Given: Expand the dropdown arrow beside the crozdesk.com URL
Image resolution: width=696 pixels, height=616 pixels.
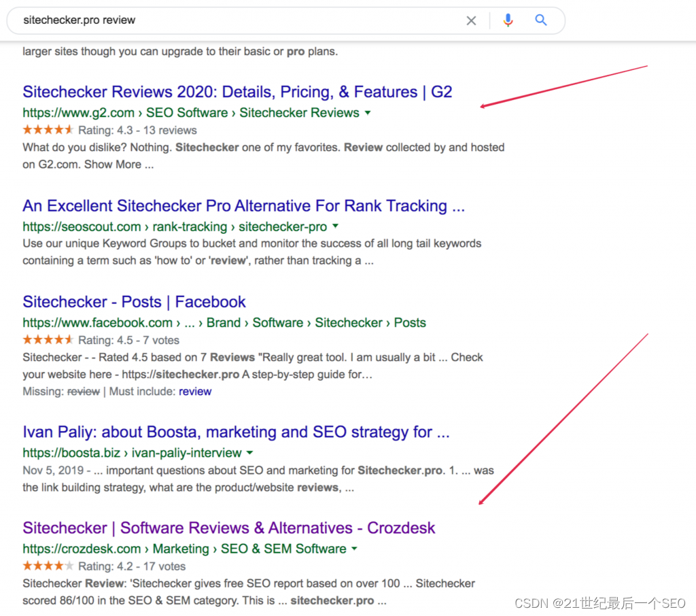Looking at the screenshot, I should tap(355, 549).
